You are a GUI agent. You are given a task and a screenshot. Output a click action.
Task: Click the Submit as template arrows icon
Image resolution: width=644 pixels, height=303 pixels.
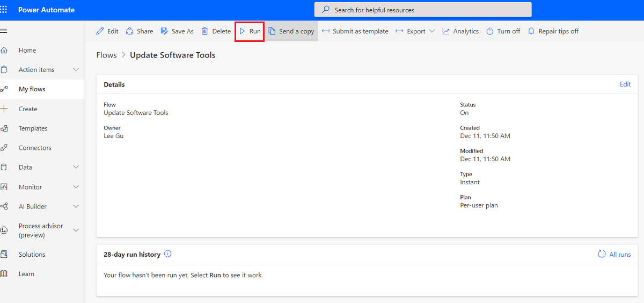[325, 31]
